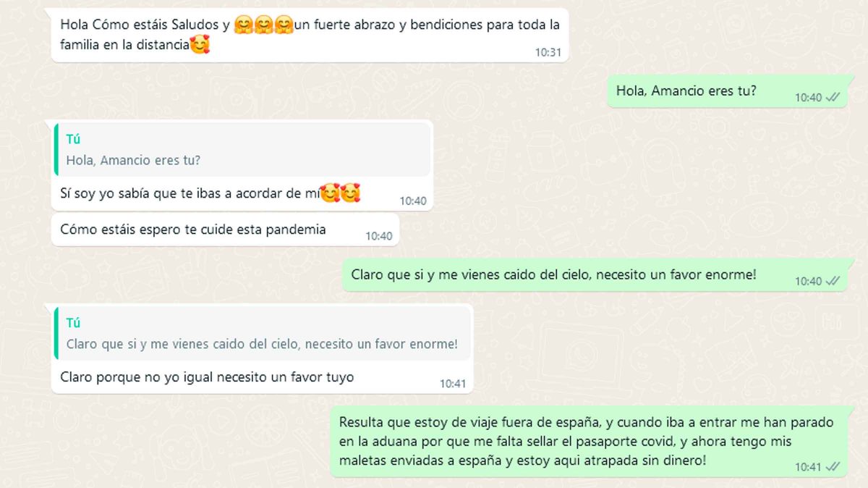Click the long green message about being stranded
The image size is (868, 488).
[x=588, y=442]
